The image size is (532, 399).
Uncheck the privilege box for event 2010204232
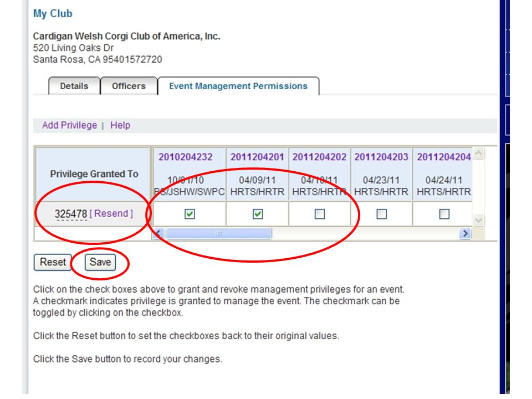pos(190,214)
